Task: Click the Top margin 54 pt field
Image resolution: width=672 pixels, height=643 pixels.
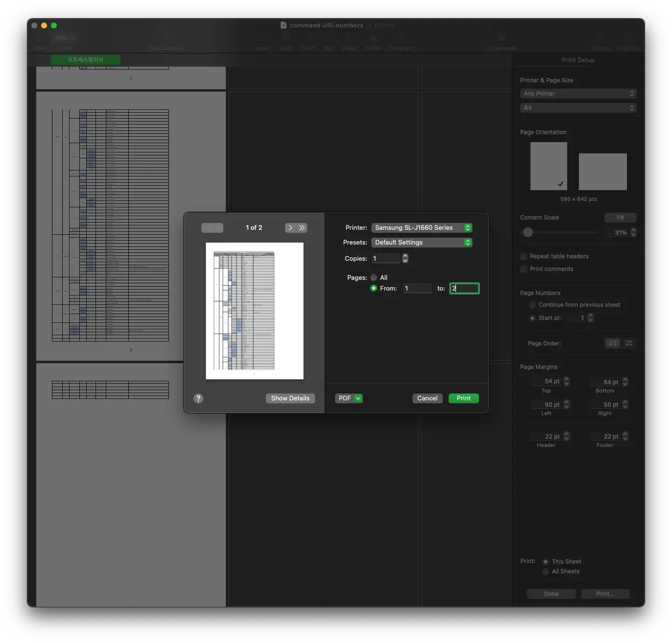Action: click(547, 381)
